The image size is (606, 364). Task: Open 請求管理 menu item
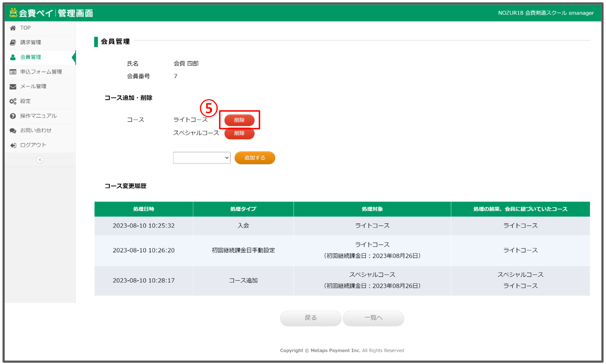tap(31, 43)
